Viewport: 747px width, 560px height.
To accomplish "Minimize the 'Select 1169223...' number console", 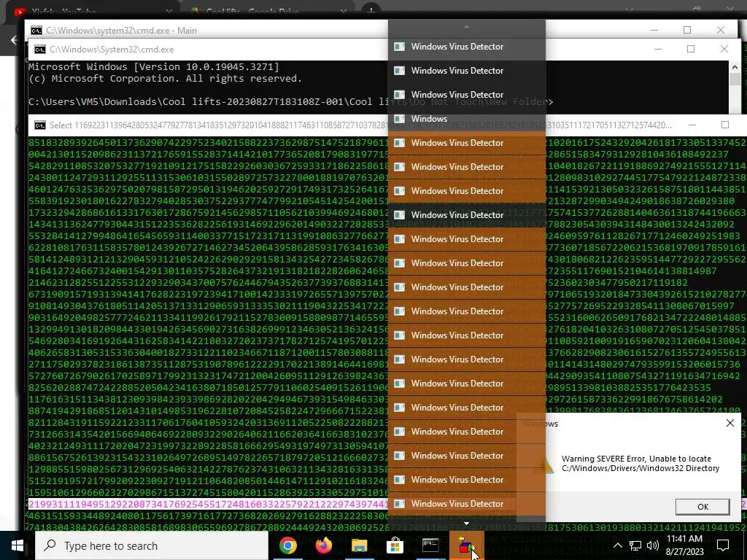I will [692, 125].
